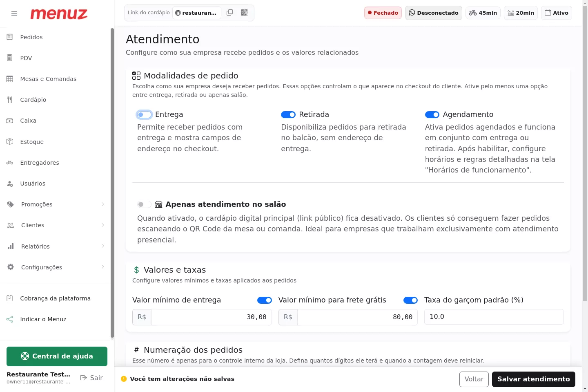The height and width of the screenshot is (392, 588).
Task: Click the Caixa cash icon
Action: coord(10,121)
